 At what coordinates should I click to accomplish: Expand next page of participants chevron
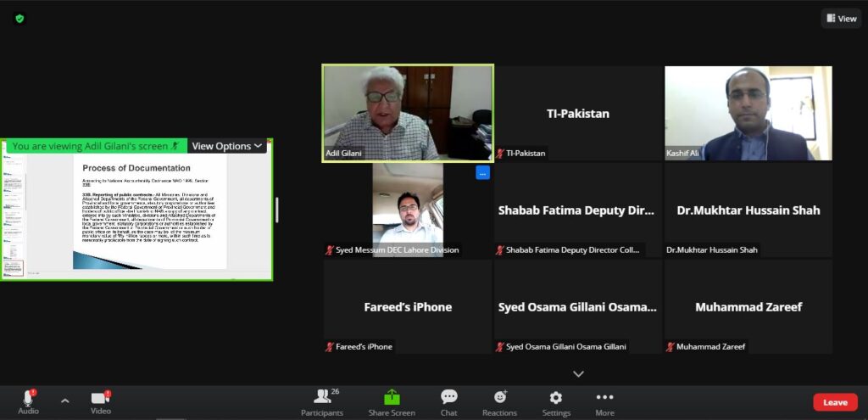point(578,373)
